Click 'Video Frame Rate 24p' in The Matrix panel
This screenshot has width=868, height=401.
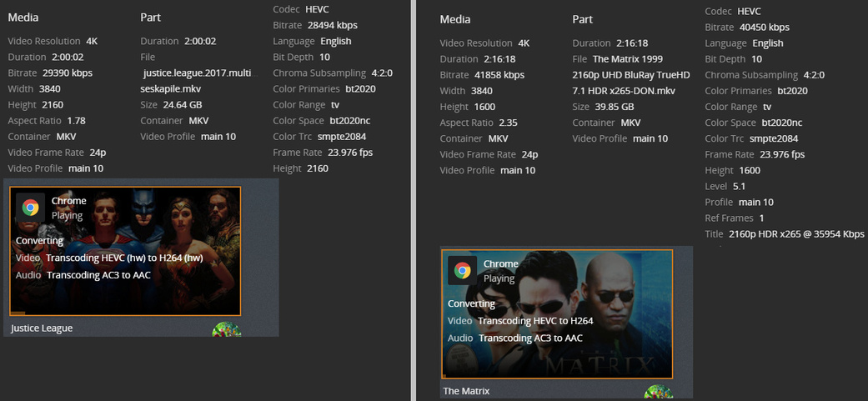point(489,155)
